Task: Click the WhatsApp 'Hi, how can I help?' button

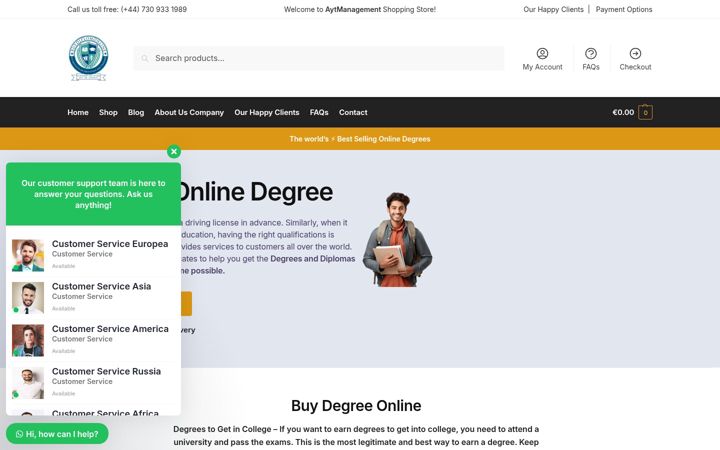Action: [x=57, y=434]
